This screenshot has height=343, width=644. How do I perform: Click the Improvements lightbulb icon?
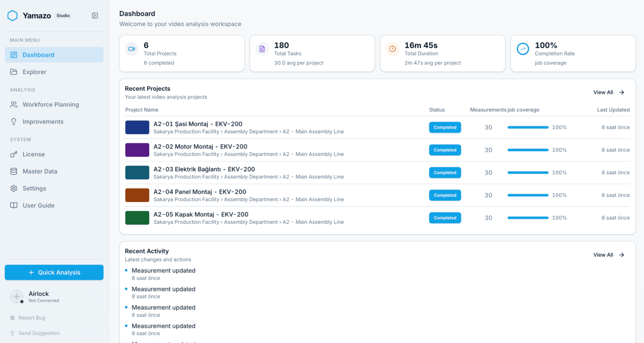pyautogui.click(x=14, y=122)
